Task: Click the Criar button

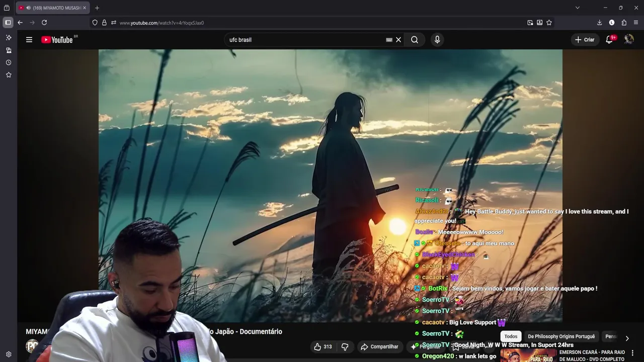Action: click(x=585, y=40)
